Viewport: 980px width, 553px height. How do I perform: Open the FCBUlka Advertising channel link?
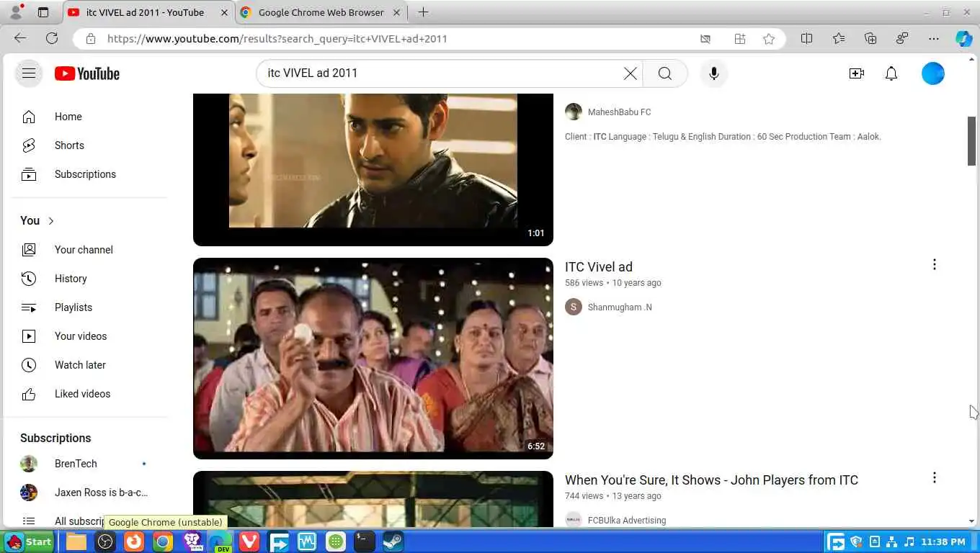627,521
